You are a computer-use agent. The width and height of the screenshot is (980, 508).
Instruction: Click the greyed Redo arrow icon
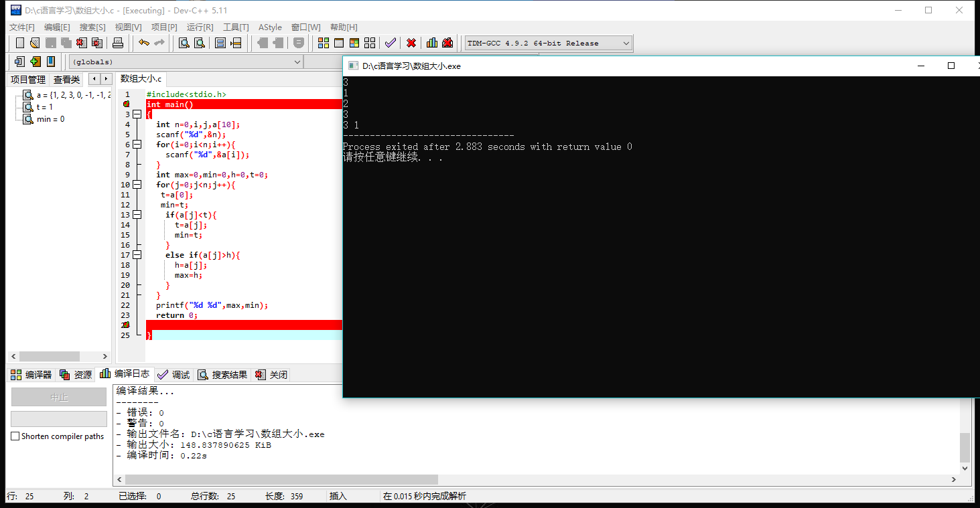pyautogui.click(x=159, y=43)
